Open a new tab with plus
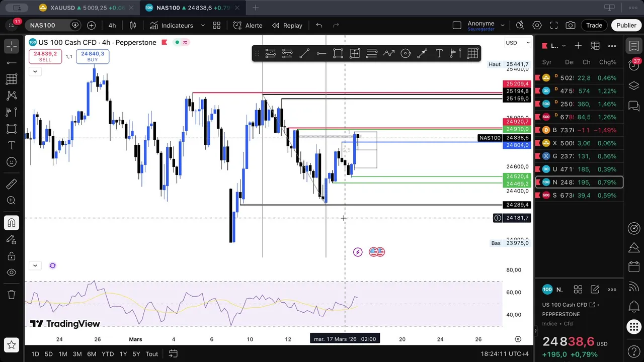644x362 pixels. pos(255,8)
